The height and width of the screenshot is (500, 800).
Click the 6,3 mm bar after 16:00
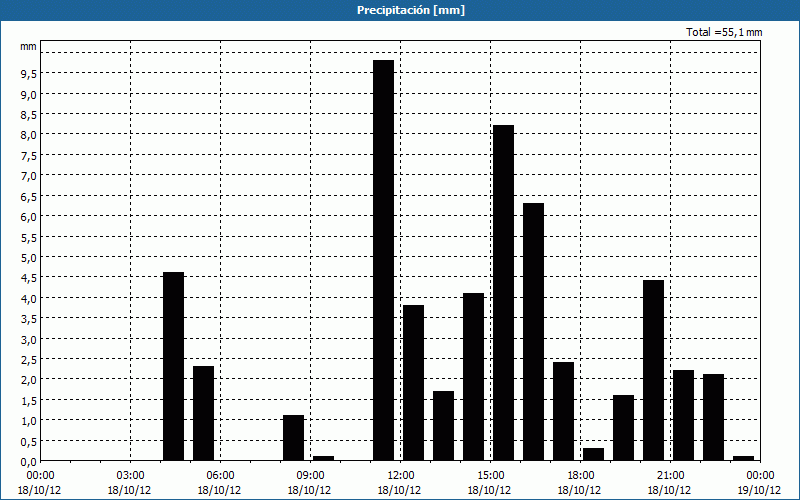coord(534,332)
